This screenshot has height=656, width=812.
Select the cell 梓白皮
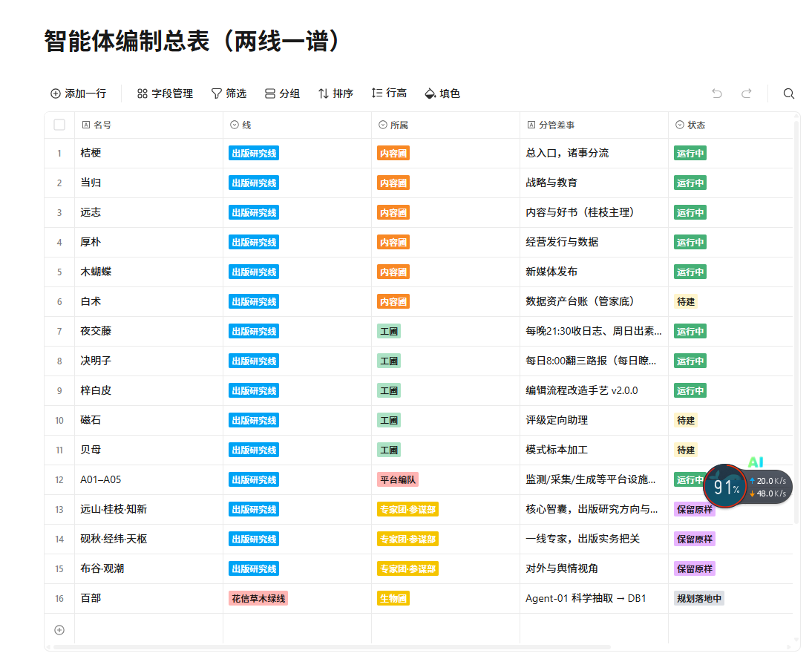point(148,390)
